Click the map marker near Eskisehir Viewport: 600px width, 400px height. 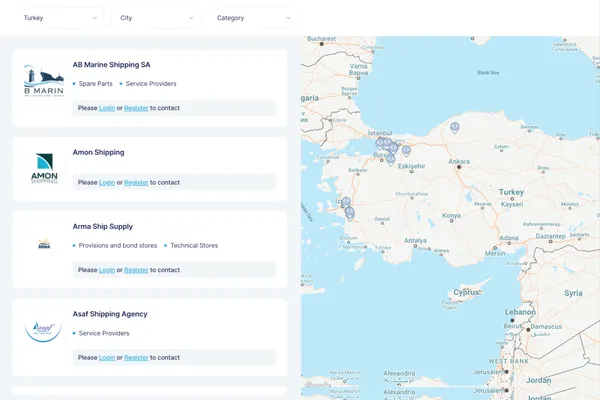[406, 151]
